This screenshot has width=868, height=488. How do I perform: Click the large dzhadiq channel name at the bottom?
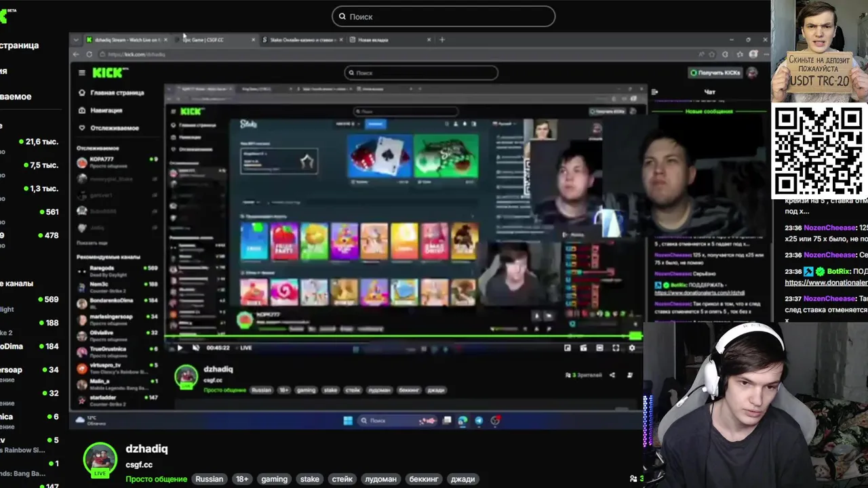146,449
